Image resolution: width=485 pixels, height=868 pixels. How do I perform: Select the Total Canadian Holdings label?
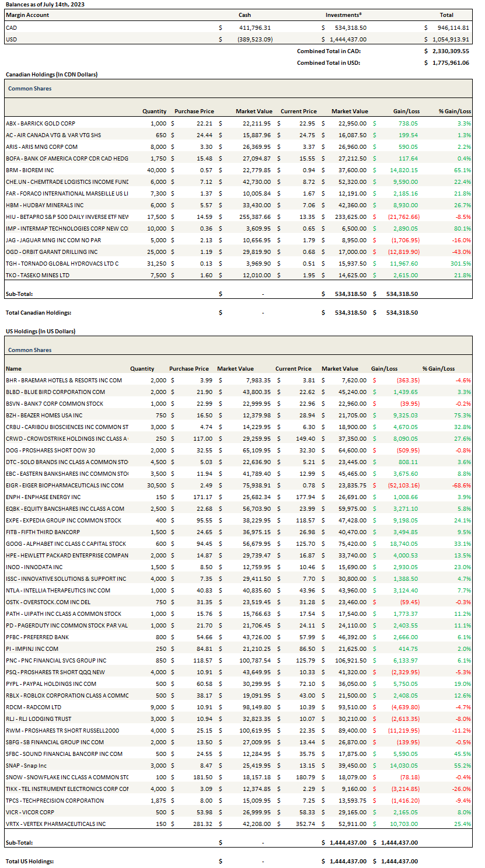click(38, 313)
